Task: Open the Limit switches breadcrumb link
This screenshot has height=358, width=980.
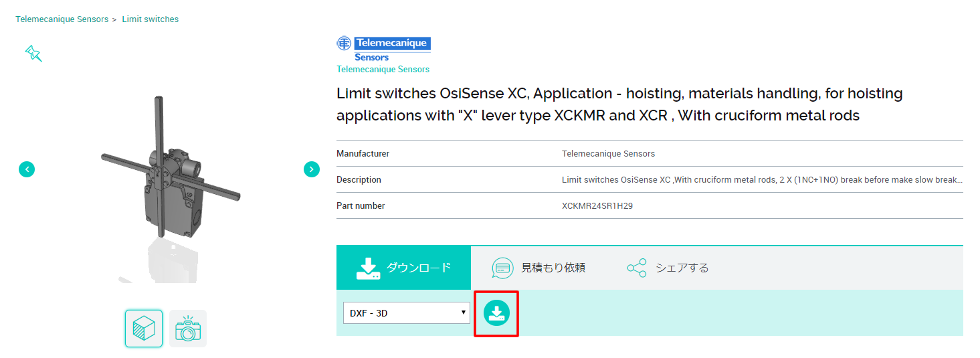Action: [x=151, y=19]
